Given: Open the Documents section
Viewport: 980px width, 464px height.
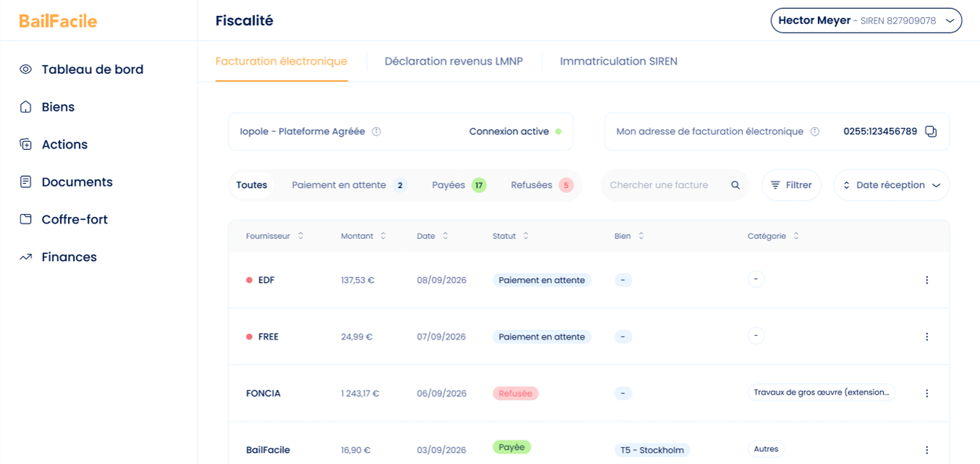Looking at the screenshot, I should (x=66, y=182).
